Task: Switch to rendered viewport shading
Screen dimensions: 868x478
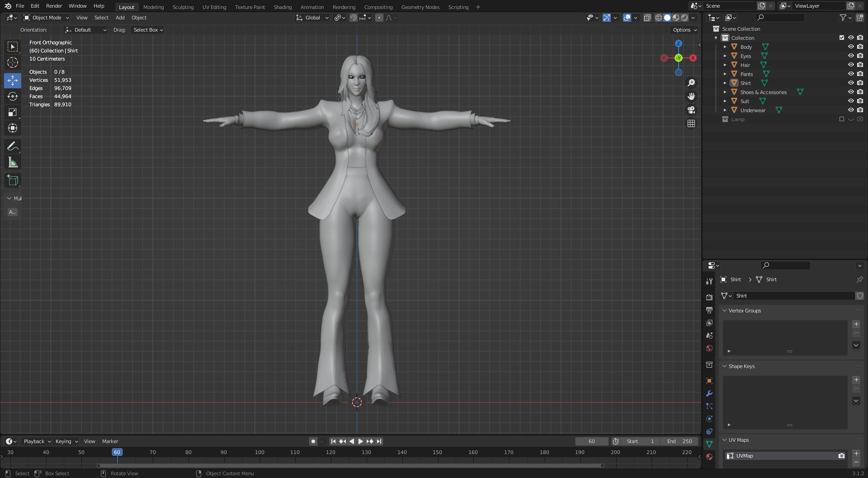Action: [x=684, y=18]
